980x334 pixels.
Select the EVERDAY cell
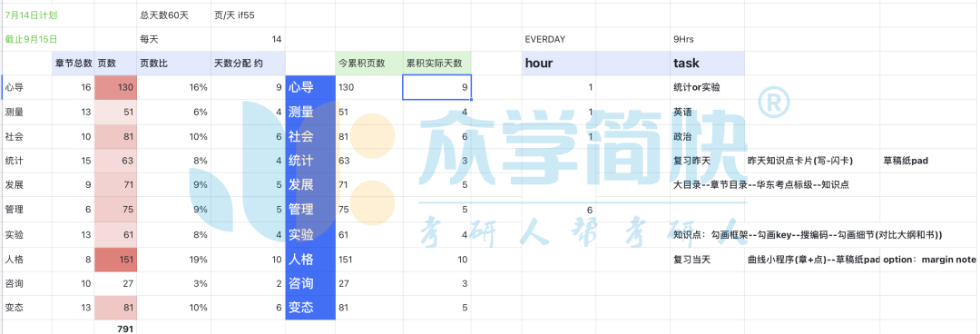tap(559, 39)
